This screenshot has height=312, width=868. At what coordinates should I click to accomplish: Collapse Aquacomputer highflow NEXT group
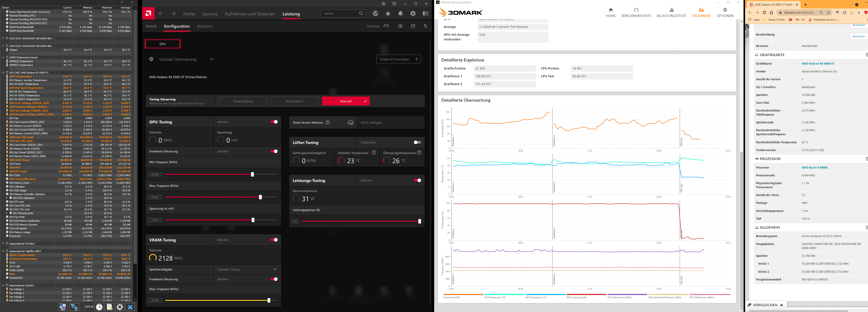click(3, 251)
